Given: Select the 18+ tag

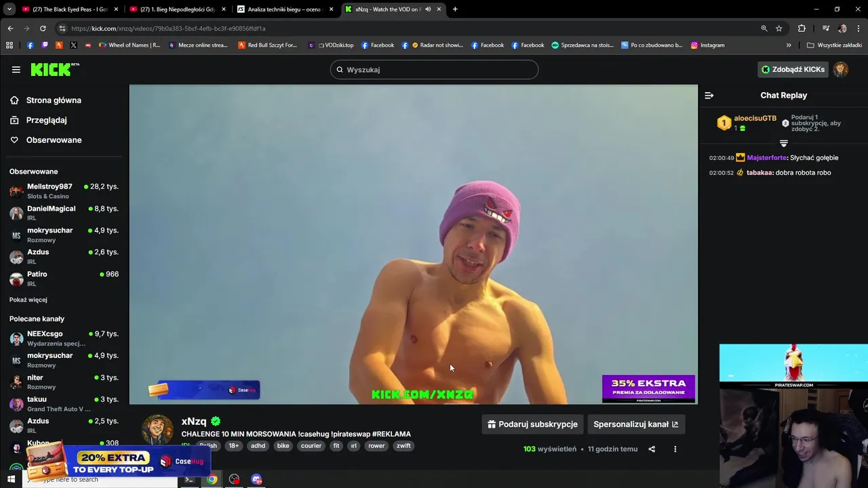Looking at the screenshot, I should (233, 446).
